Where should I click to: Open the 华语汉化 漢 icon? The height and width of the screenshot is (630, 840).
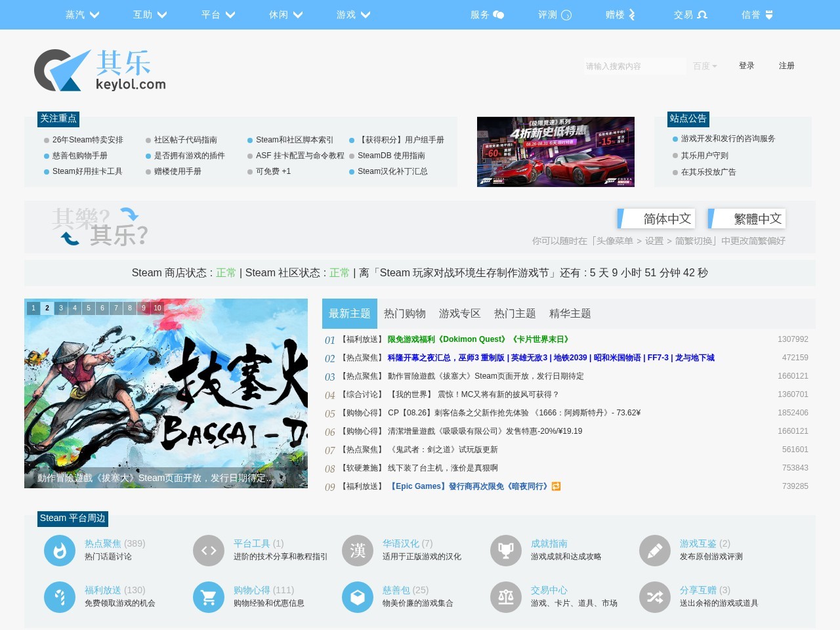coord(358,551)
